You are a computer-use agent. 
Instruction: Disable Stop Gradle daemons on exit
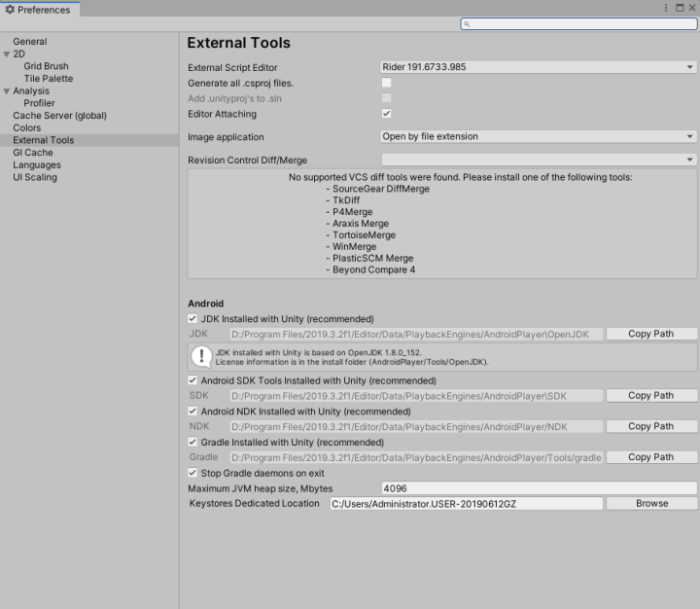click(x=192, y=473)
